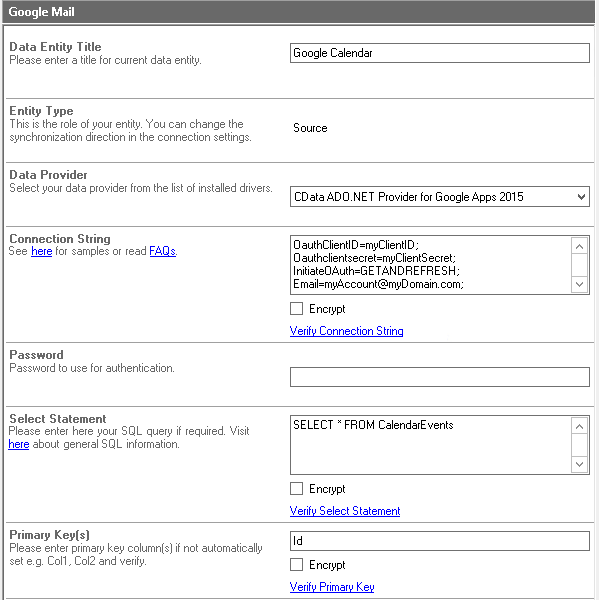This screenshot has height=600, width=599.
Task: Open the 'here' general SQL information link
Action: click(19, 444)
